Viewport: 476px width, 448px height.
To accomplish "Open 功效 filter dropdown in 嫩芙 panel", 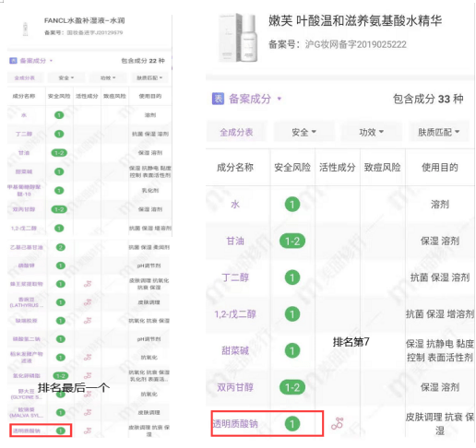I will (371, 132).
